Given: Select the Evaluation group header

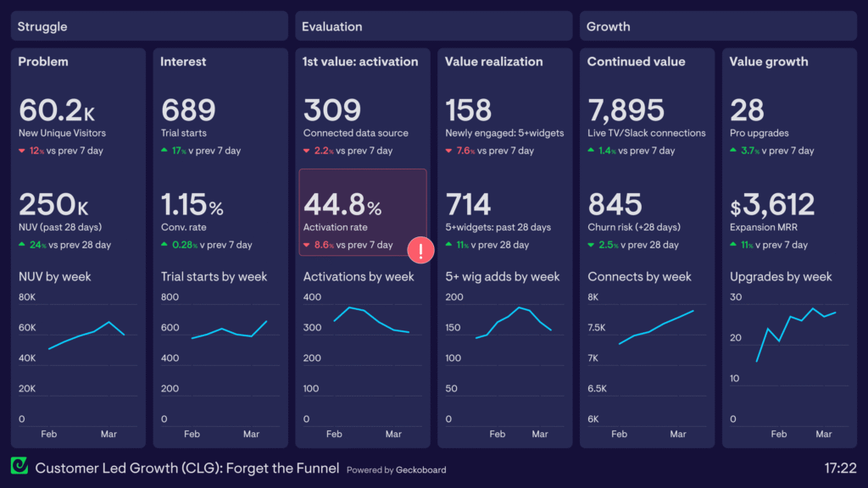Looking at the screenshot, I should [x=433, y=25].
